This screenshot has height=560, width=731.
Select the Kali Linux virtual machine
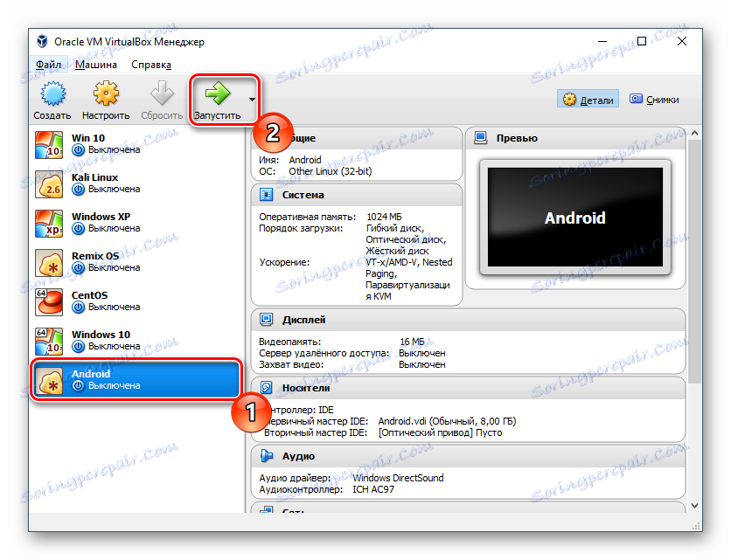click(137, 183)
